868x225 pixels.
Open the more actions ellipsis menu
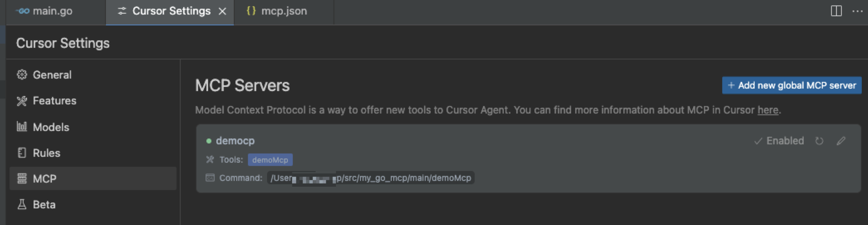coord(857,11)
